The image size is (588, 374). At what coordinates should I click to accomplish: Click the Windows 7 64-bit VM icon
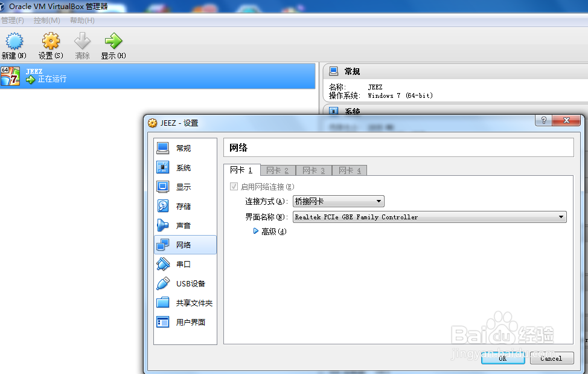coord(10,76)
